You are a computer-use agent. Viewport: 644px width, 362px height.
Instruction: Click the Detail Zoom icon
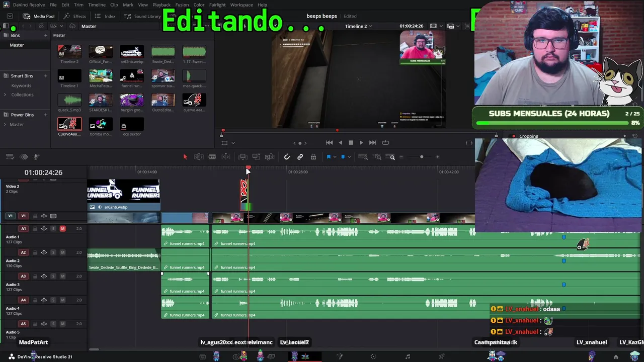pos(378,157)
